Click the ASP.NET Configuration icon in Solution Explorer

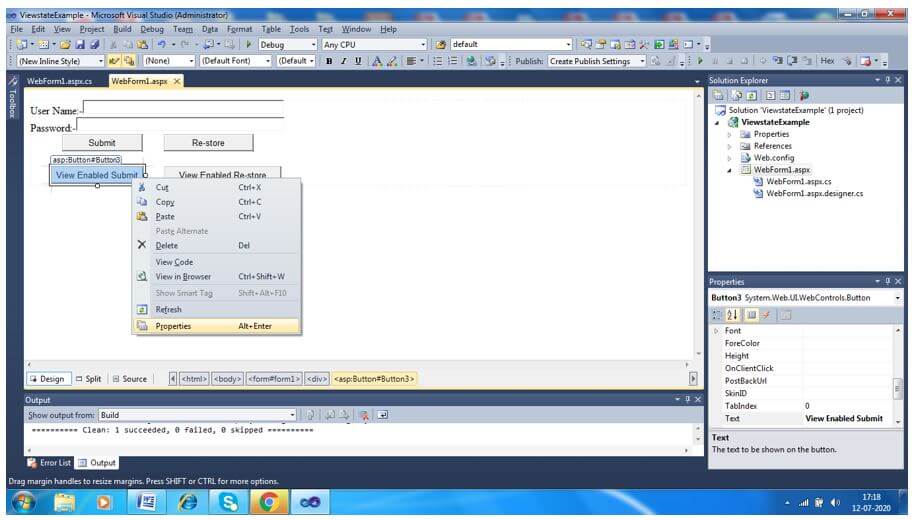click(804, 95)
